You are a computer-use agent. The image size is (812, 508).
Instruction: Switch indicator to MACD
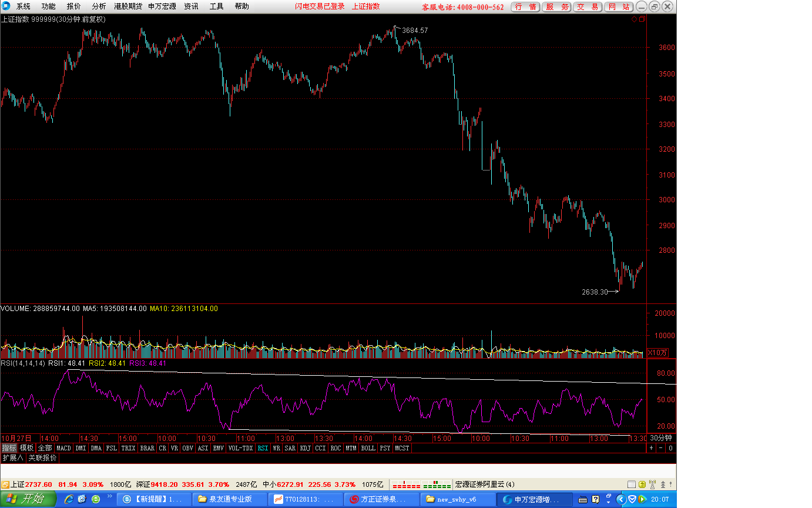pos(64,448)
